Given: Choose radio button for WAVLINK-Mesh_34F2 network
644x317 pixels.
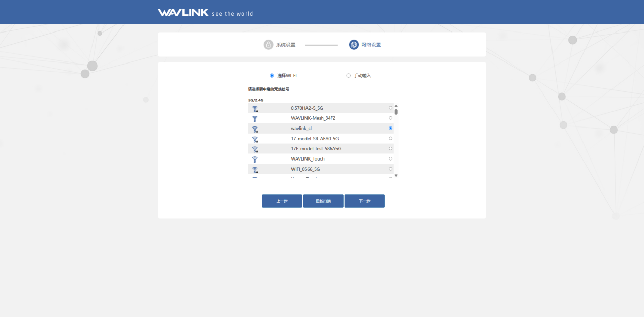Looking at the screenshot, I should click(x=390, y=118).
